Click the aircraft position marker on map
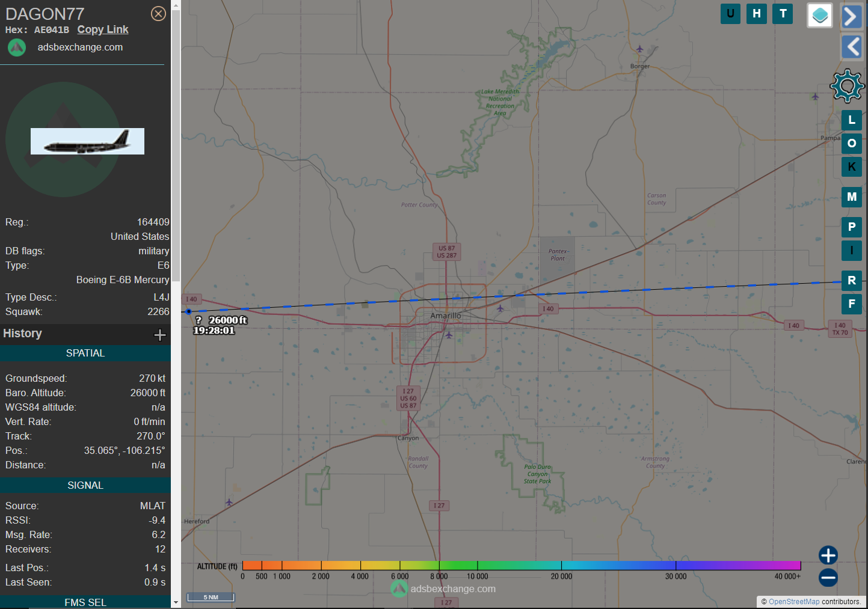Image resolution: width=868 pixels, height=609 pixels. click(x=188, y=311)
